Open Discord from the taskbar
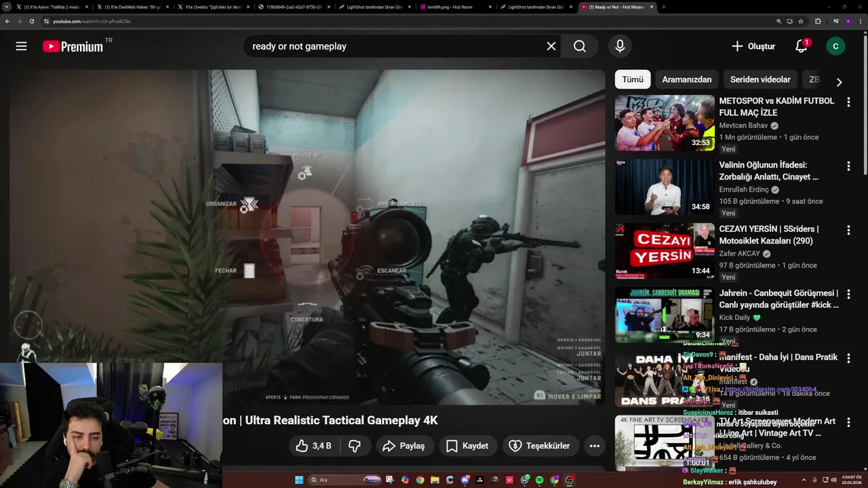Viewport: 868px width, 488px height. (465, 480)
